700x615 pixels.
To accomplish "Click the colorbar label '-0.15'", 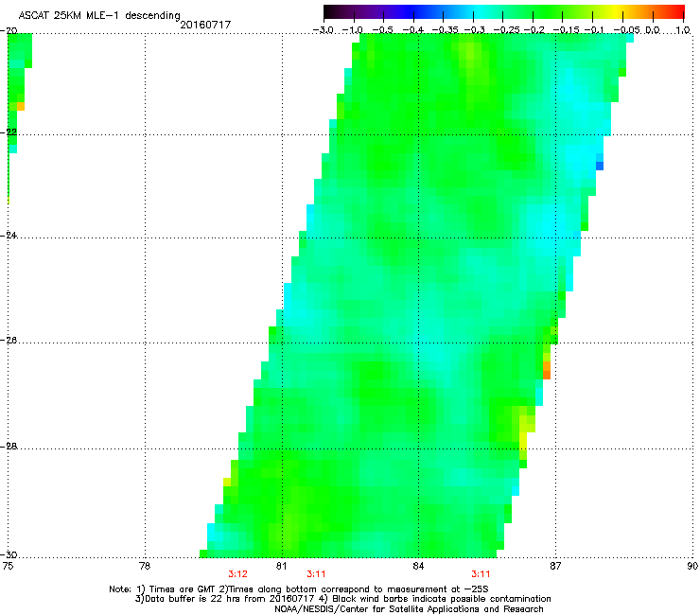I will point(566,30).
